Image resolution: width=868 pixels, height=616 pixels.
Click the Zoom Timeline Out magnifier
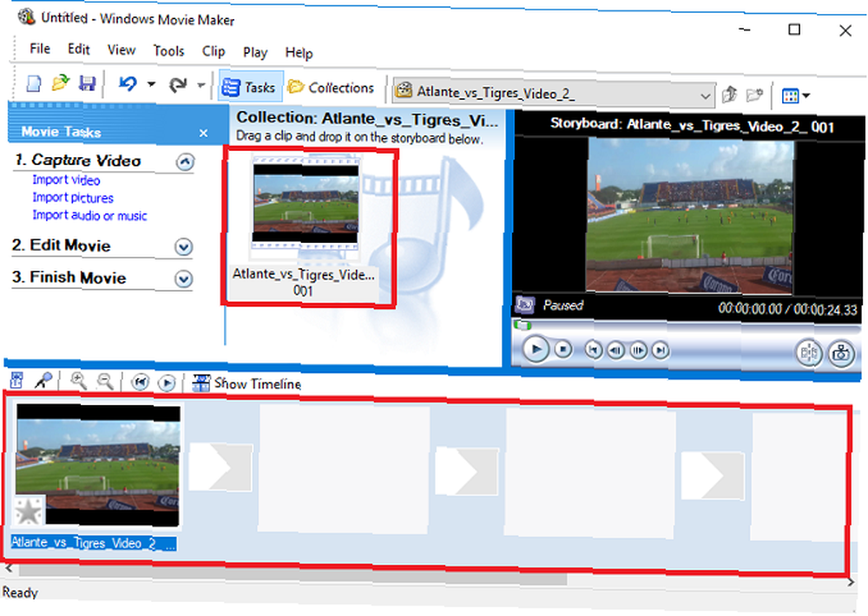pyautogui.click(x=105, y=382)
